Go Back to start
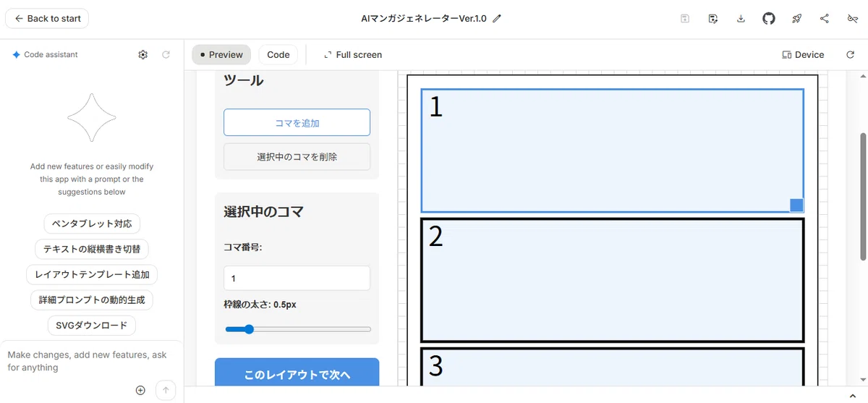The width and height of the screenshot is (868, 403). coord(47,18)
